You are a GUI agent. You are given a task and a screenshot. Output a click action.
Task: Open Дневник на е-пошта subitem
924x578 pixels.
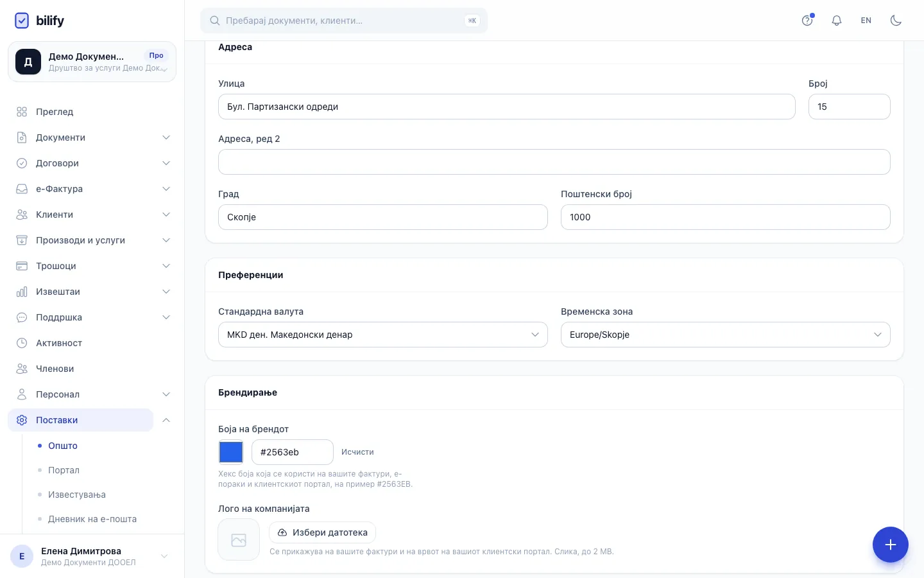92,519
